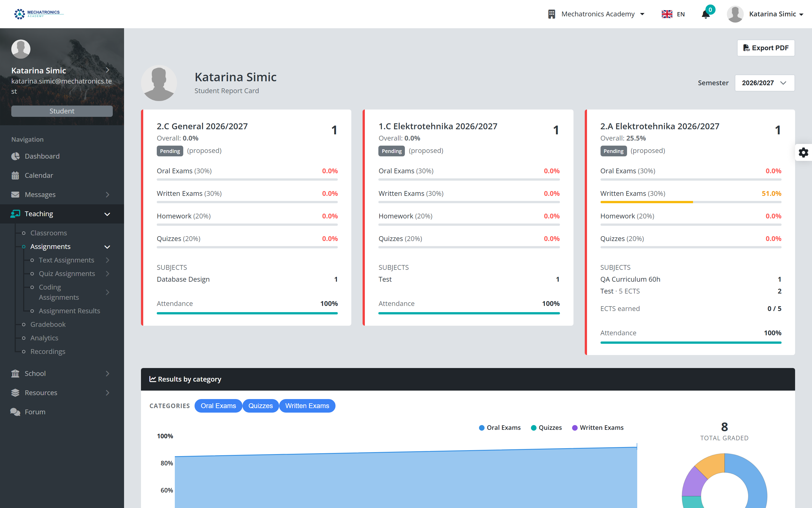The image size is (812, 508).
Task: Click the Teaching presenter icon
Action: (16, 214)
